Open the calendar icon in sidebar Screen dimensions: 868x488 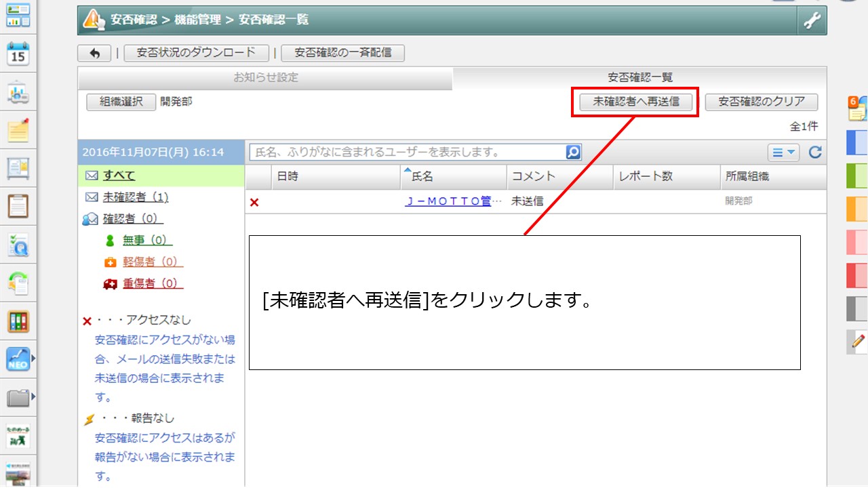[x=18, y=53]
